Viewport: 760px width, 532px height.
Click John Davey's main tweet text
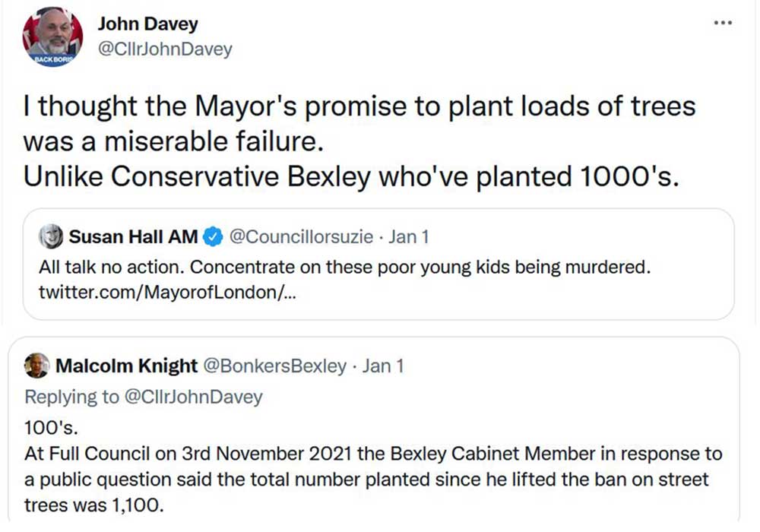[359, 106]
